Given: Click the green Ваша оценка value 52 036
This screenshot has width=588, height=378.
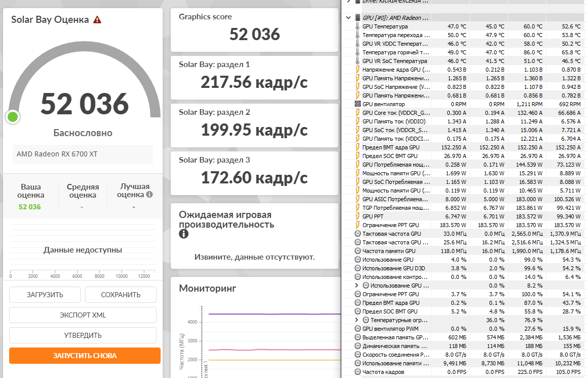Looking at the screenshot, I should click(x=29, y=207).
